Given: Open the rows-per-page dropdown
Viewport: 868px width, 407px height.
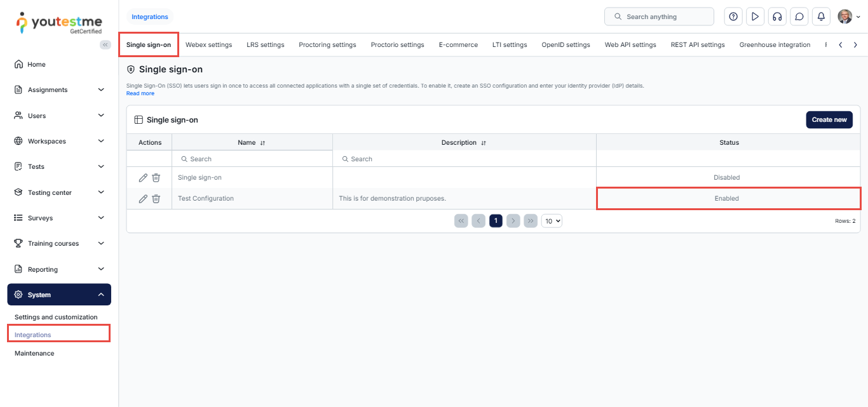Looking at the screenshot, I should tap(552, 221).
